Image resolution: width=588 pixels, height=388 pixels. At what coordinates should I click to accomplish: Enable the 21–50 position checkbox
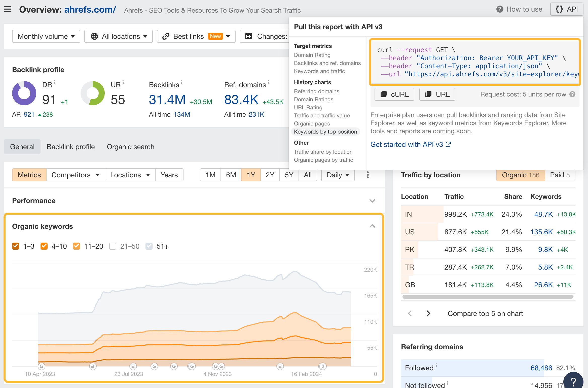[113, 246]
